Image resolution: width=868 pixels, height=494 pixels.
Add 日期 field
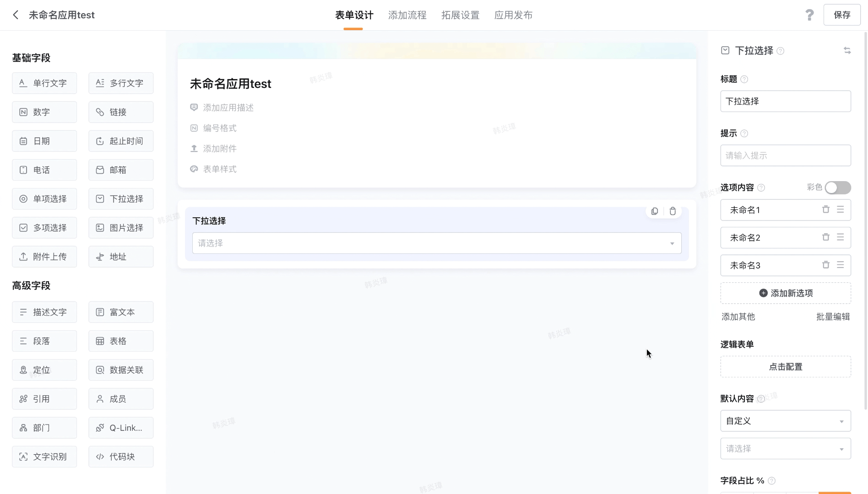tap(44, 141)
